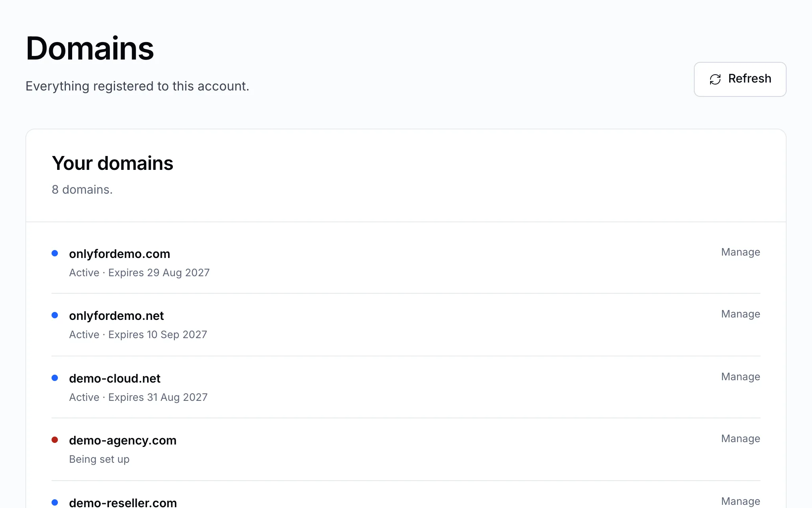Click the 'Being set up' status text
This screenshot has width=812, height=508.
(99, 459)
